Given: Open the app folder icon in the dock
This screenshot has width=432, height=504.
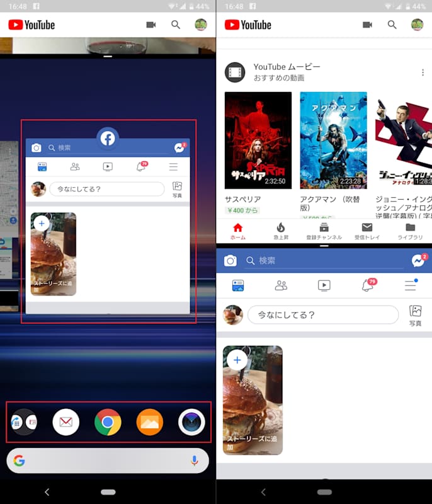Looking at the screenshot, I should [24, 422].
